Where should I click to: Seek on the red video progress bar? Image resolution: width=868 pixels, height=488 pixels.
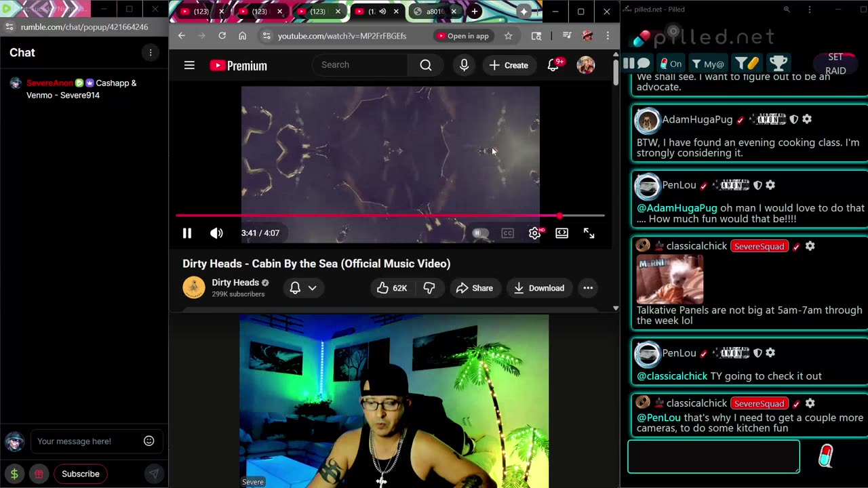pyautogui.click(x=390, y=216)
